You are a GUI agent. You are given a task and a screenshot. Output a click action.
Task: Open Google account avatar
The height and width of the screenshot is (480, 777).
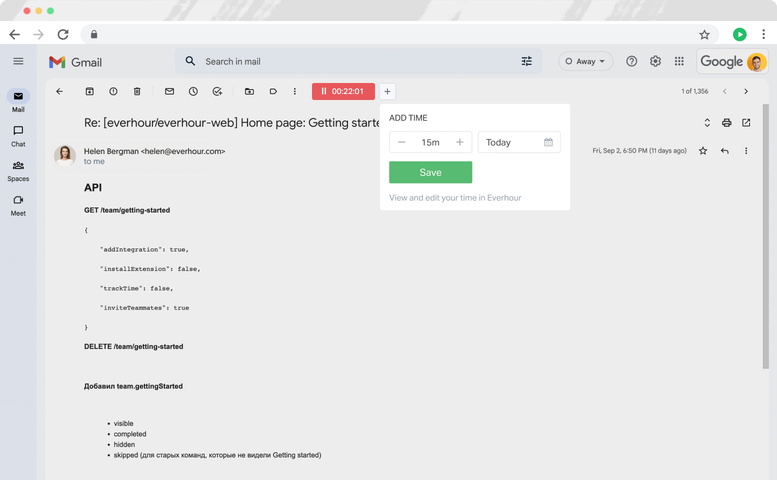[757, 62]
